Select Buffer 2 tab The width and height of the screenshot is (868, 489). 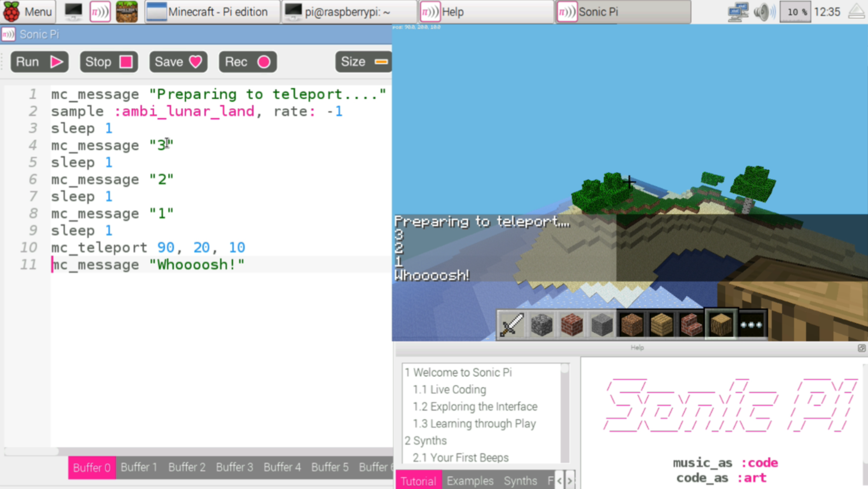(x=187, y=467)
